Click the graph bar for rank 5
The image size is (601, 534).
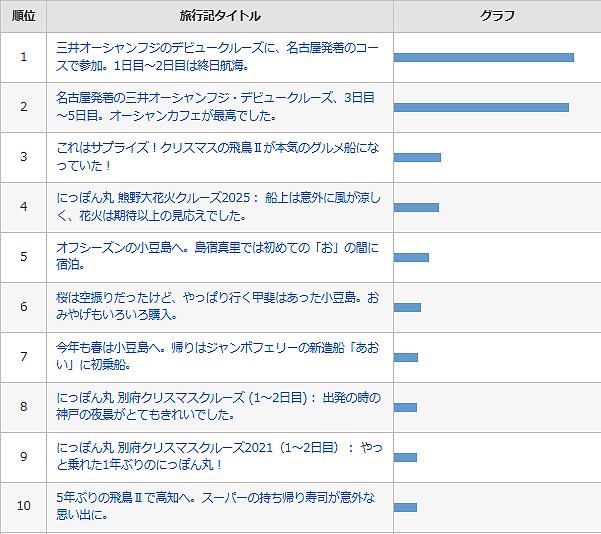[x=411, y=257]
